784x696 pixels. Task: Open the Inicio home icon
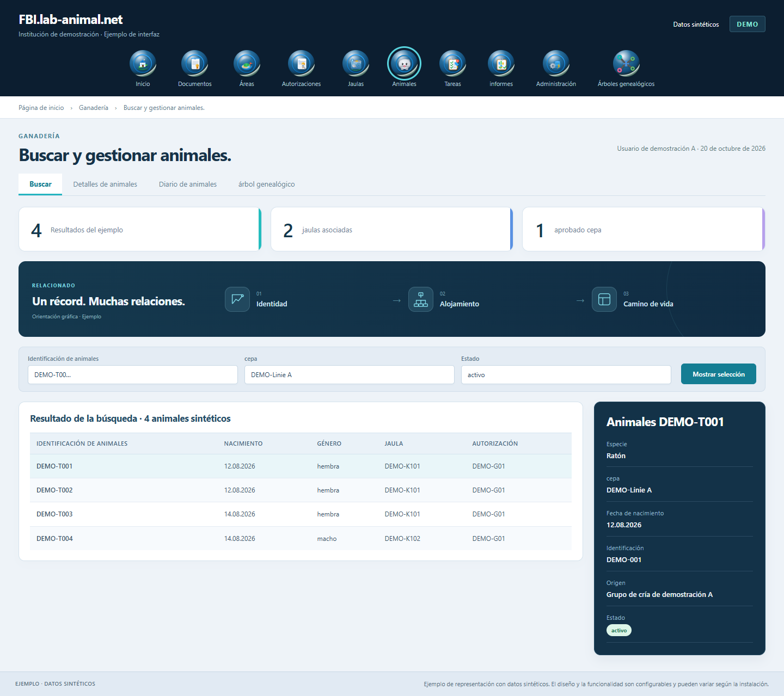click(143, 64)
